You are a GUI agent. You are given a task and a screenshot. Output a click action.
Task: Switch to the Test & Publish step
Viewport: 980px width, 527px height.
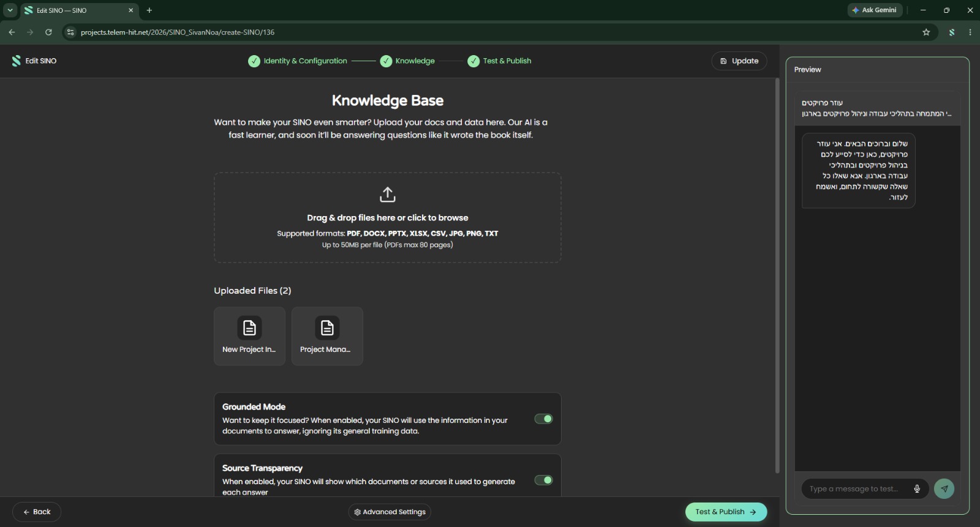[x=499, y=61]
